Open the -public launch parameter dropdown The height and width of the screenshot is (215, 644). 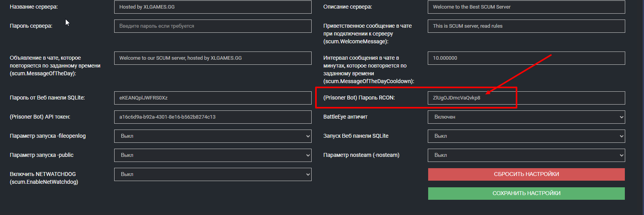tap(213, 155)
